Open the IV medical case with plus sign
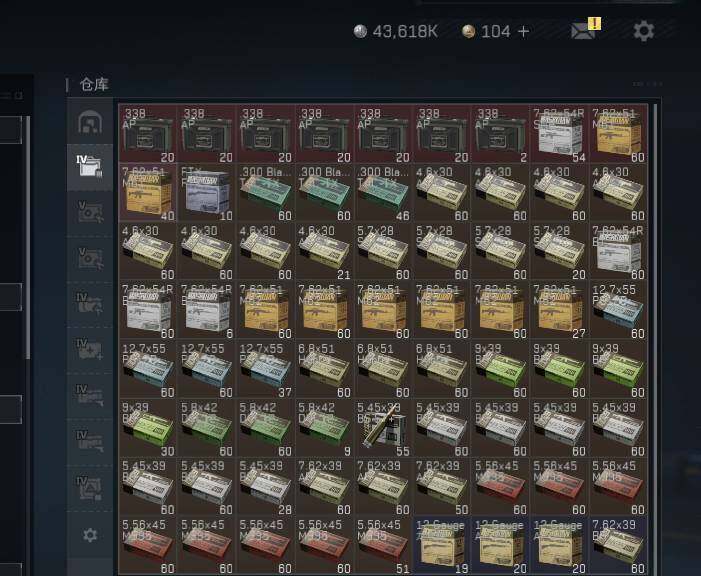Image resolution: width=701 pixels, height=576 pixels. pos(90,350)
